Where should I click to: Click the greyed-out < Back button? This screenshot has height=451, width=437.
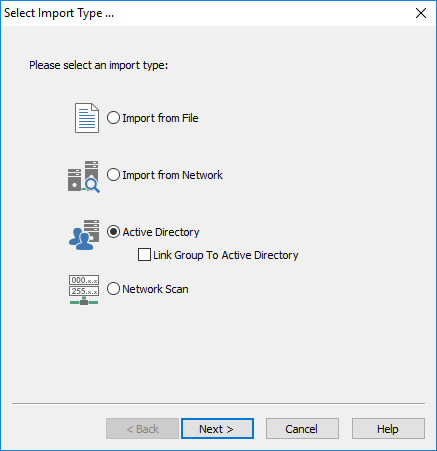142,429
